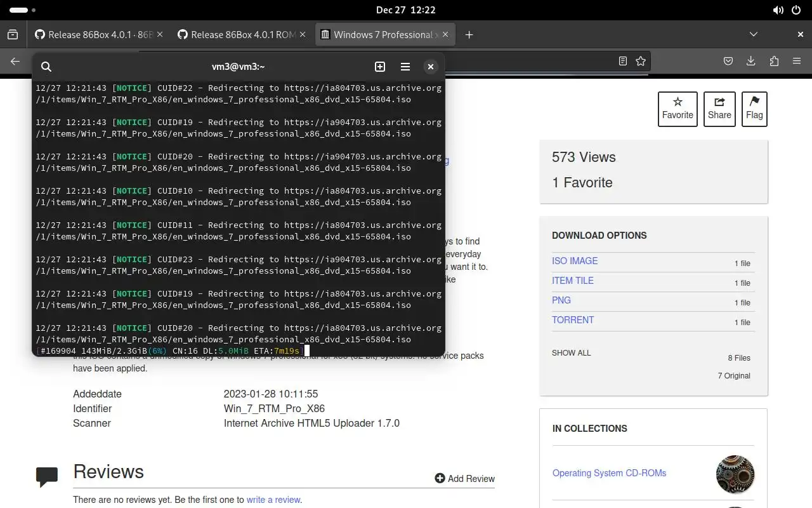Add a review for this item

coord(464,479)
